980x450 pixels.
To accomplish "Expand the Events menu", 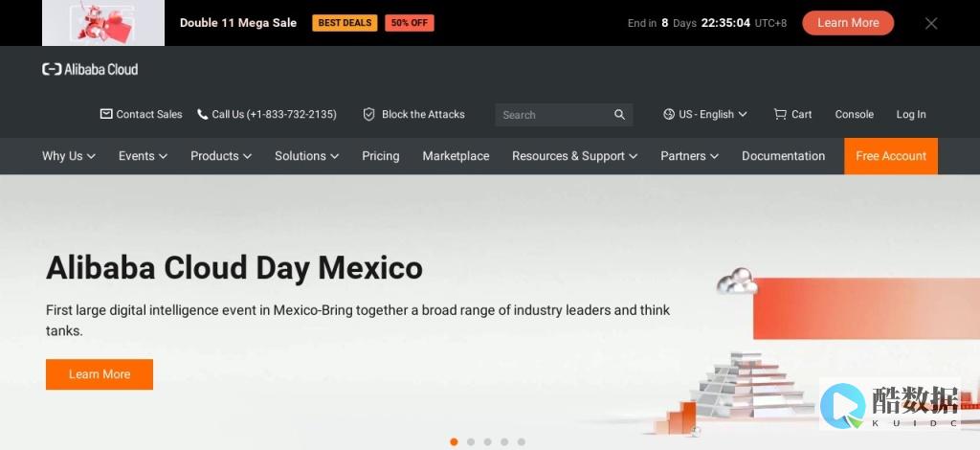I will coord(144,156).
